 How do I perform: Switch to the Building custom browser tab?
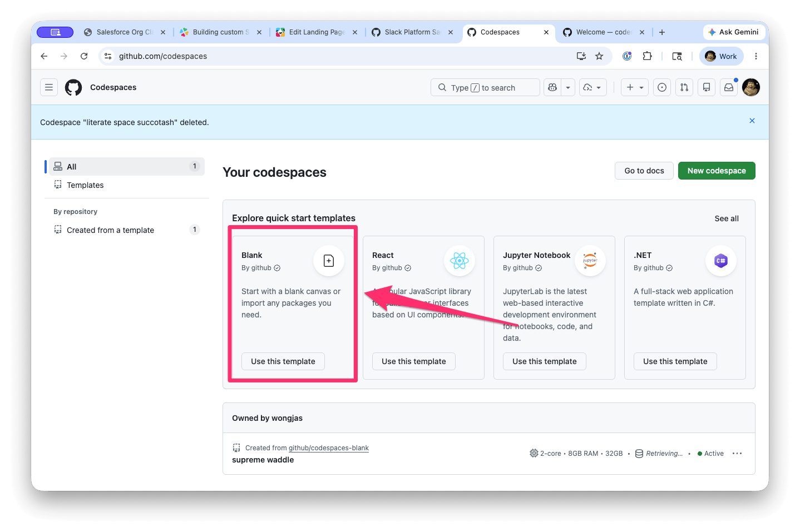(221, 32)
